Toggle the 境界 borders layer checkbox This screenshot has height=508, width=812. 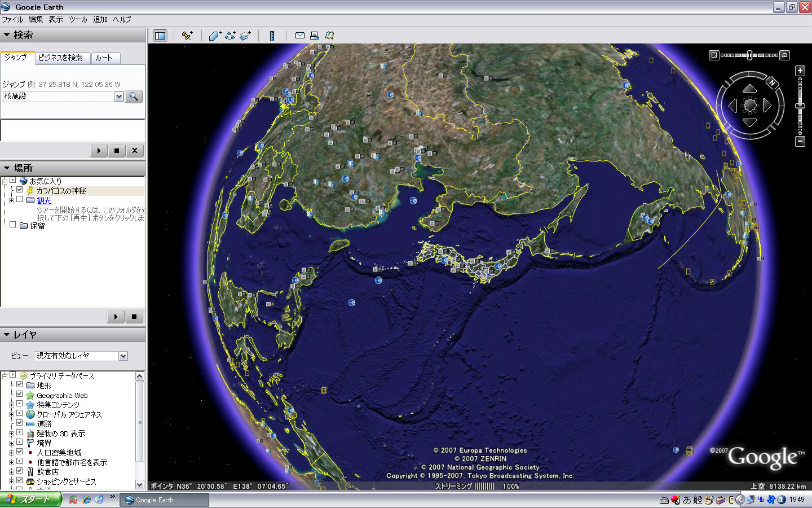20,443
